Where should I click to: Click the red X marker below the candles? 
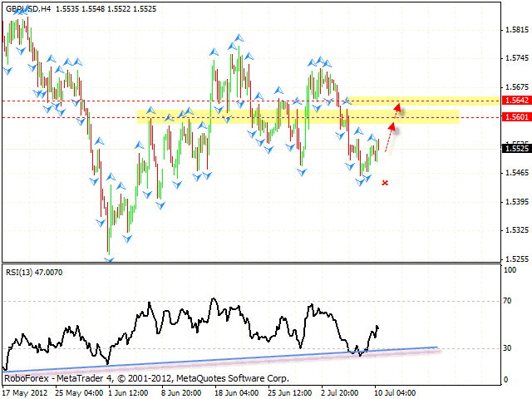(384, 182)
